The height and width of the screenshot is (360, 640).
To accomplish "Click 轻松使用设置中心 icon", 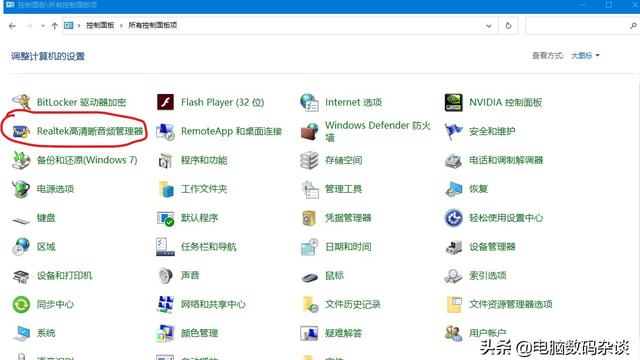I will click(x=453, y=218).
